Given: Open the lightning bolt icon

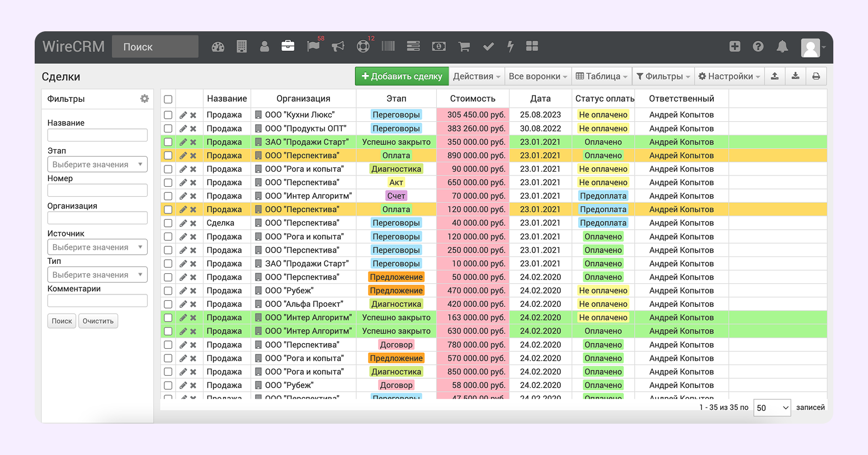Looking at the screenshot, I should pyautogui.click(x=510, y=46).
